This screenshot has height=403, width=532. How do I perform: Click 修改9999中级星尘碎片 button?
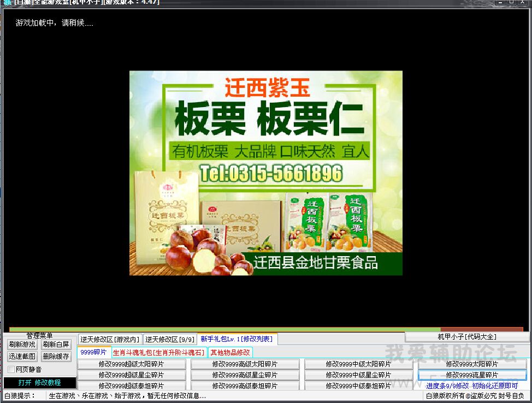[x=359, y=375]
